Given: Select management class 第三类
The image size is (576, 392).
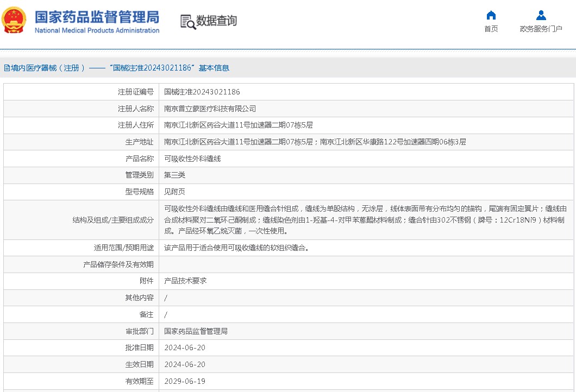Looking at the screenshot, I should tap(174, 175).
